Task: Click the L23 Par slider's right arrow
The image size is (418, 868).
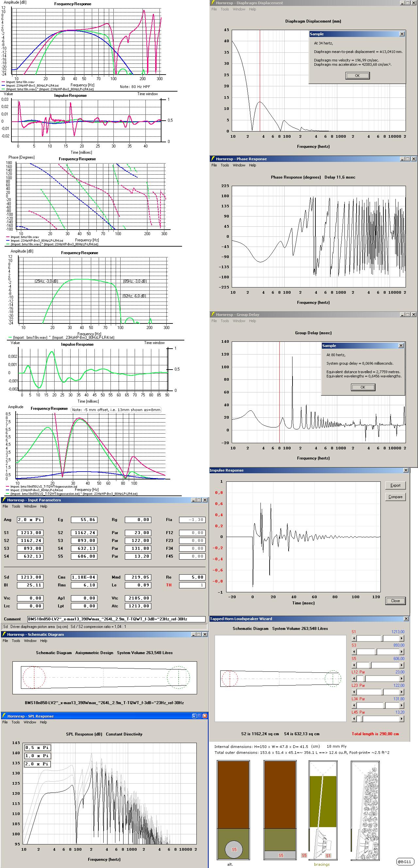Action: tap(401, 692)
